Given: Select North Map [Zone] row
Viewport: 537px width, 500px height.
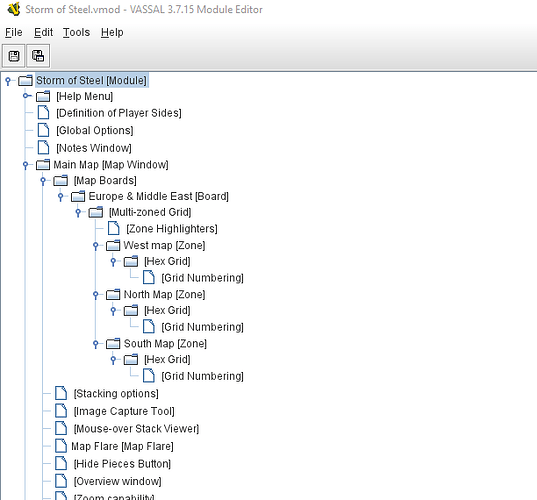Looking at the screenshot, I should click(x=164, y=294).
